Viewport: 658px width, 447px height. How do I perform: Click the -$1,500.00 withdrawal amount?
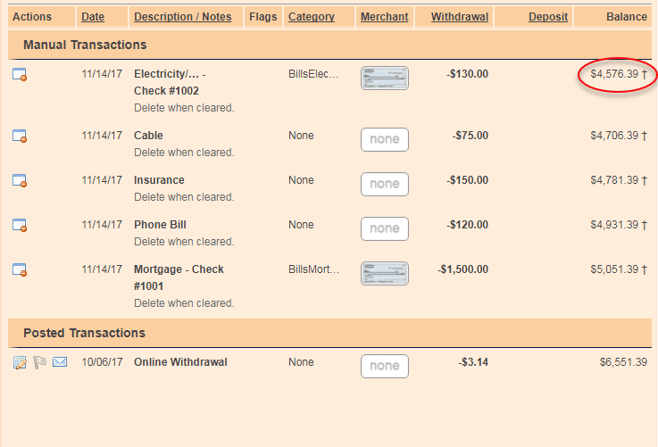[463, 269]
